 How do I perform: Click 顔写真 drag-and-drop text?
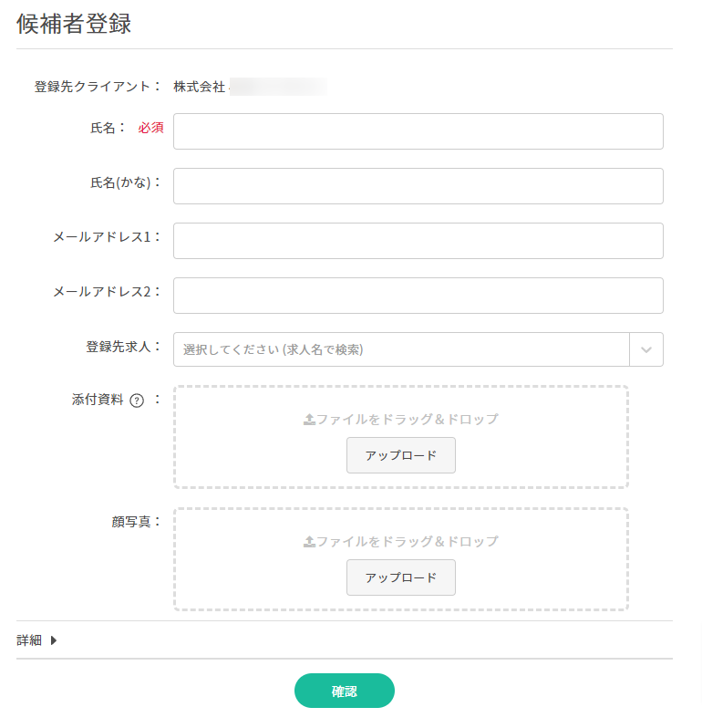pos(408,542)
